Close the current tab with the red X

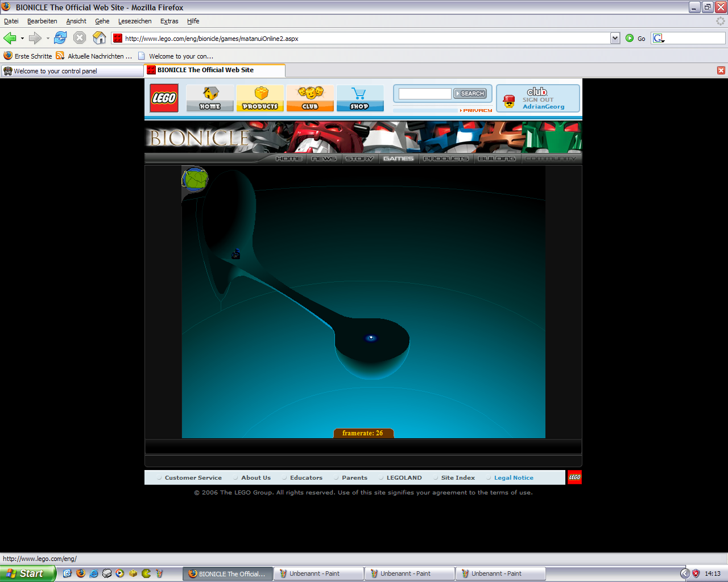click(721, 70)
